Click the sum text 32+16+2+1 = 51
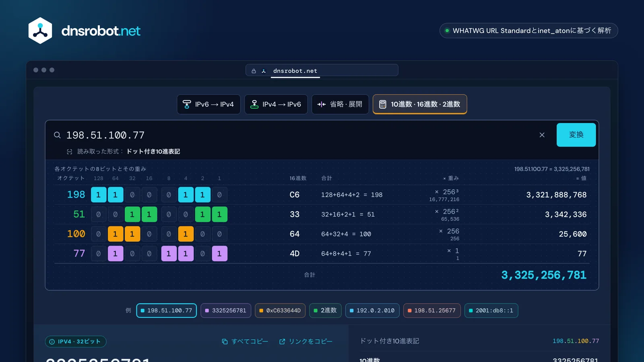Screen dimensions: 644x362 [348, 214]
